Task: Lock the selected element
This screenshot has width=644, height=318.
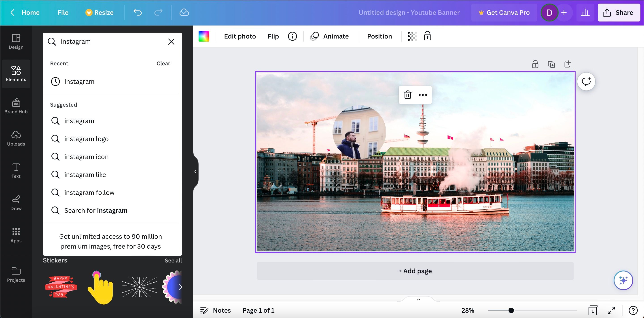Action: (428, 36)
